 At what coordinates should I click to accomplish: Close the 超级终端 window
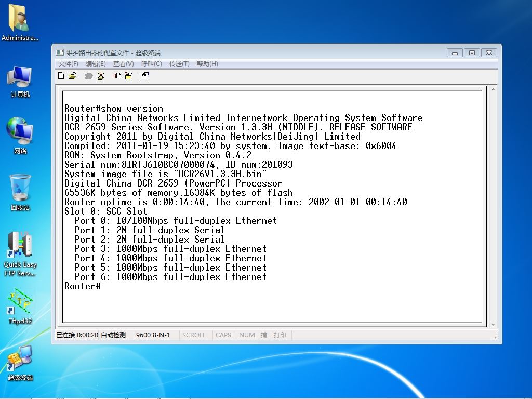pyautogui.click(x=489, y=52)
